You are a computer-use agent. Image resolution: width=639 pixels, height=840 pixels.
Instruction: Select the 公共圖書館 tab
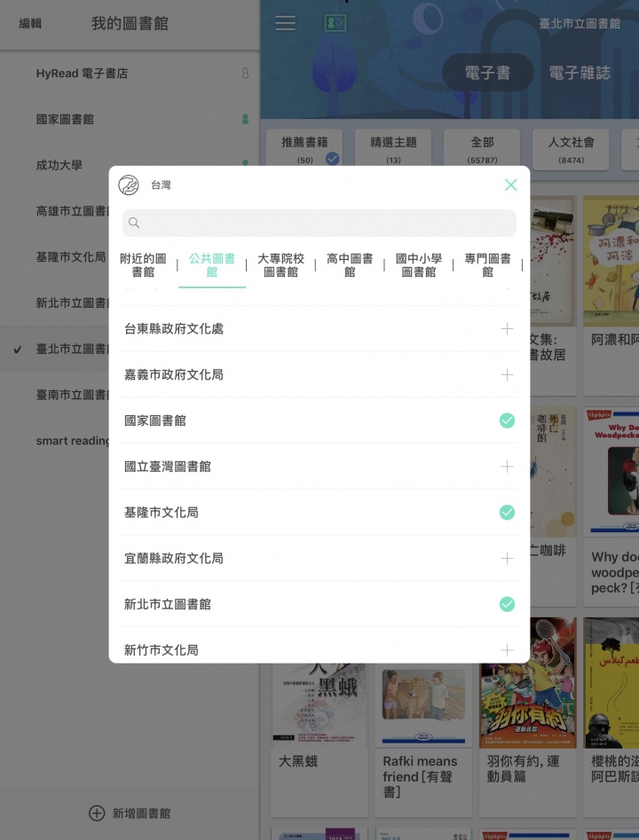tap(212, 265)
